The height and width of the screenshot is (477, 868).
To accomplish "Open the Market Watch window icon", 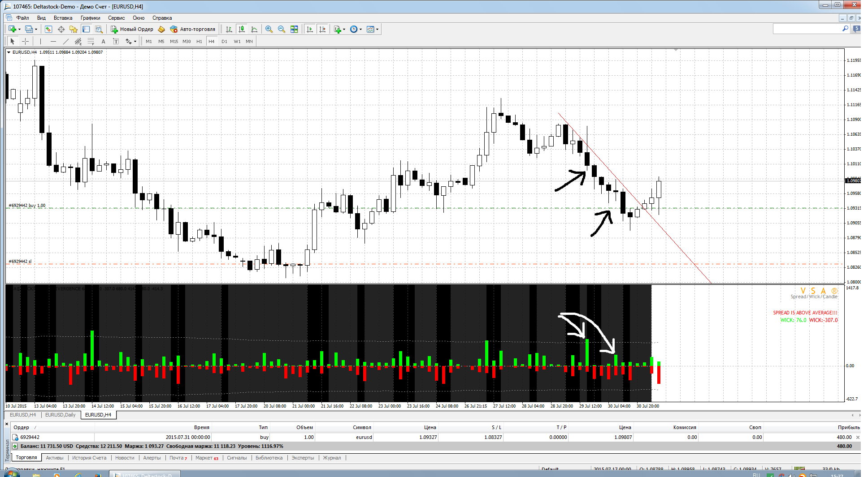I will tap(48, 29).
